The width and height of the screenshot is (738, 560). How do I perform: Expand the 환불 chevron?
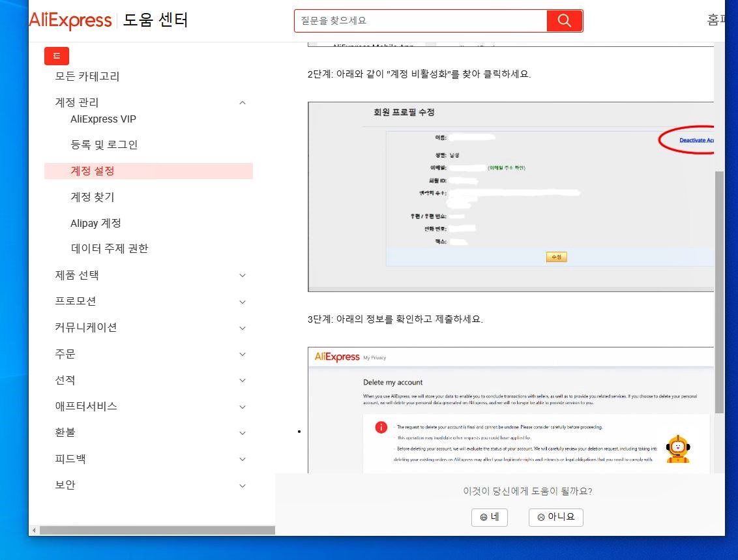243,433
